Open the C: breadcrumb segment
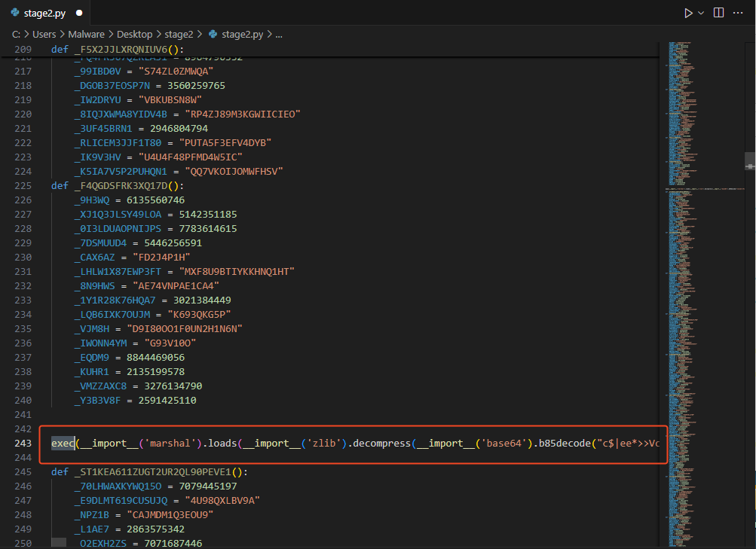 pyautogui.click(x=16, y=34)
